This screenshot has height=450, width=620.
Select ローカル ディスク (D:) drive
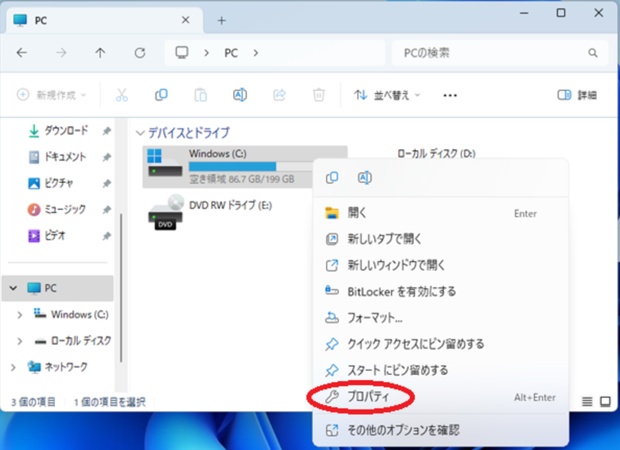[x=436, y=153]
